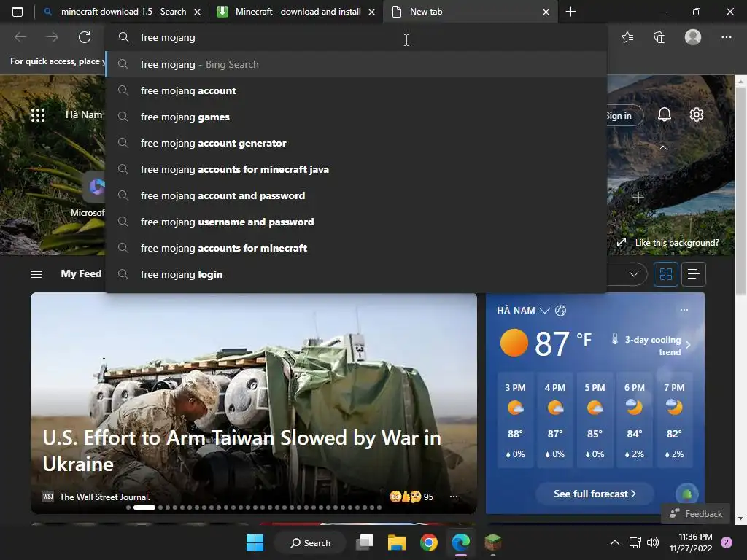
Task: Click See full forecast link
Action: (x=595, y=494)
